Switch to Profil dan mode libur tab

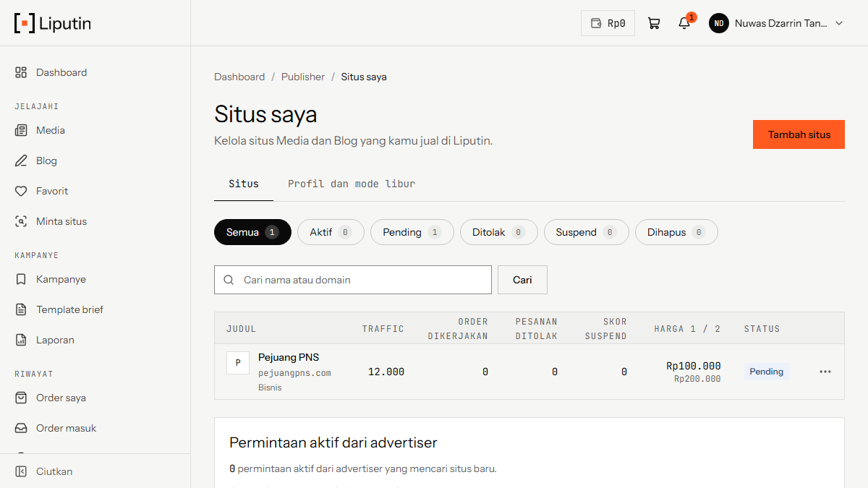(352, 184)
